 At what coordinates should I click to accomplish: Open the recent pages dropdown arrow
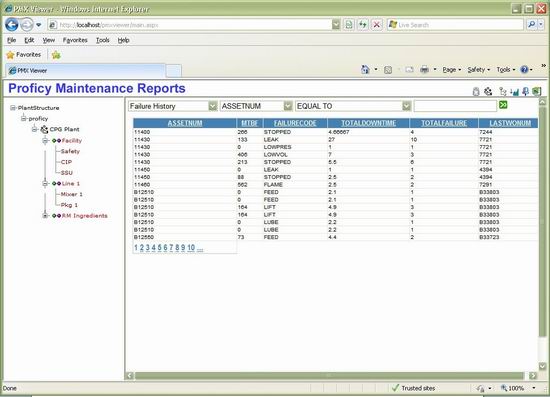[39, 25]
